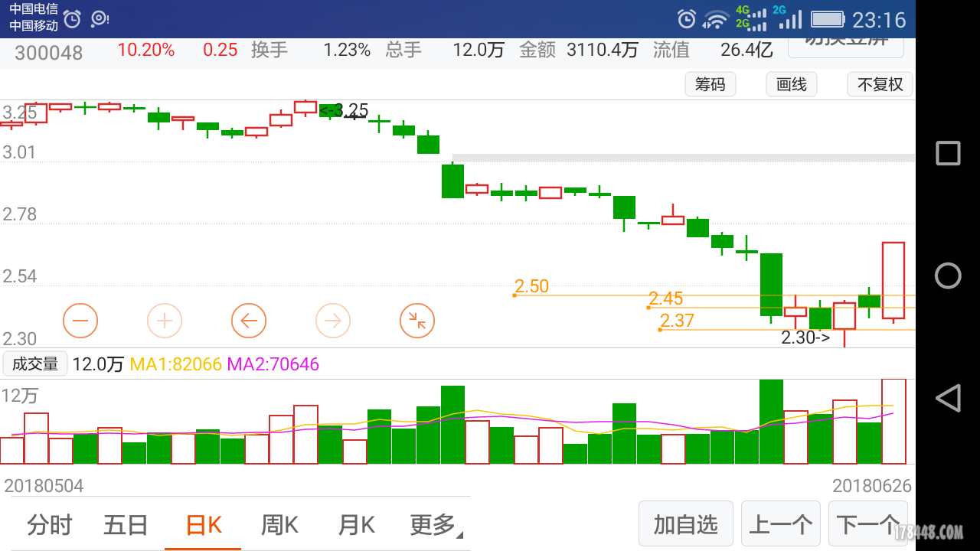Switch to the 五日 tab
Image resolution: width=980 pixels, height=551 pixels.
(126, 525)
